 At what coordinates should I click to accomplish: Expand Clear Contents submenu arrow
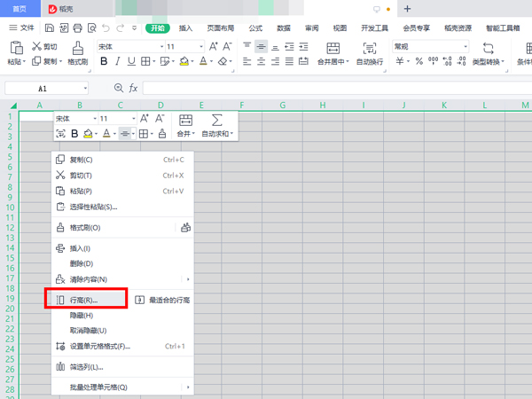click(188, 279)
